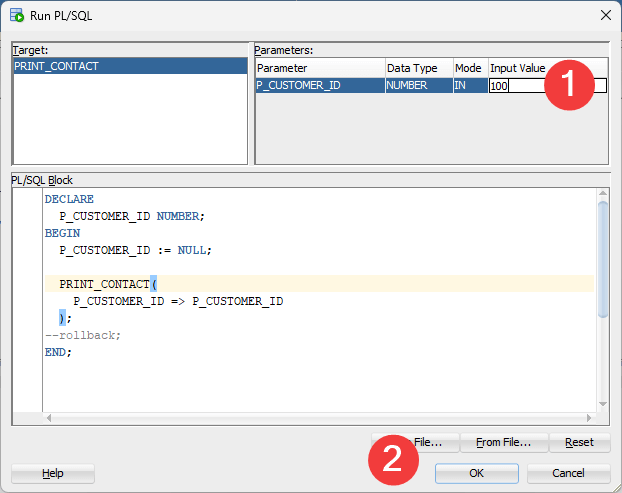Click the horizontal scrollbar right arrow
Screen dimensions: 622x493
(589, 418)
